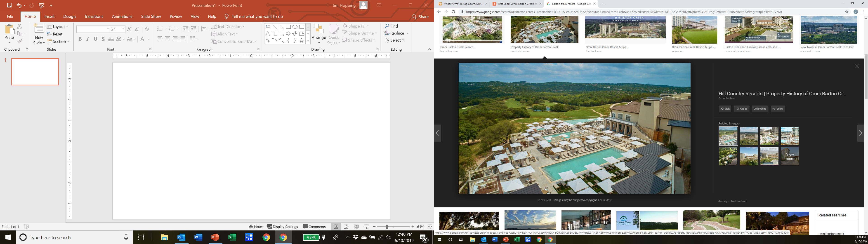Toggle Align Right paragraph button

click(175, 39)
